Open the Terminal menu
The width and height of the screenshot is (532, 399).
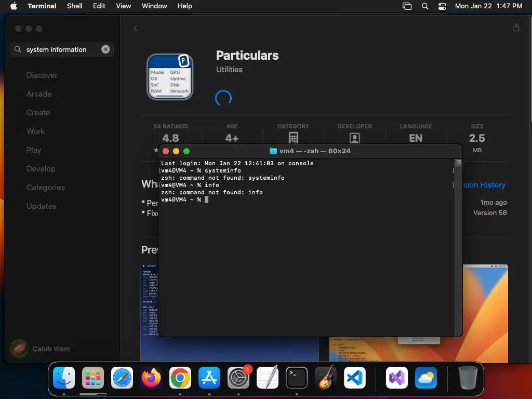click(x=42, y=6)
